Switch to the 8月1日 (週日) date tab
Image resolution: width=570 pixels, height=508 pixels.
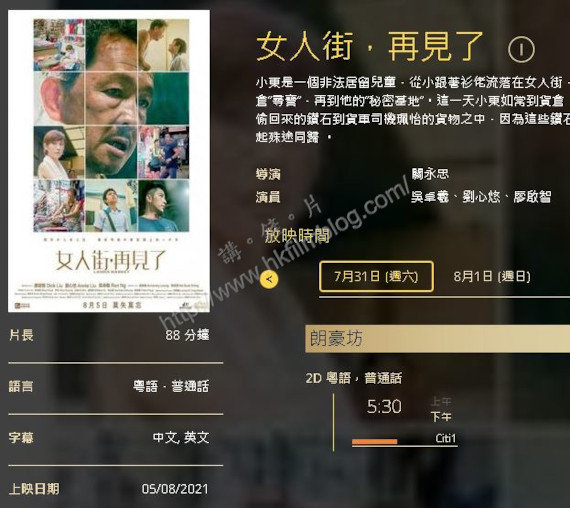tap(492, 276)
